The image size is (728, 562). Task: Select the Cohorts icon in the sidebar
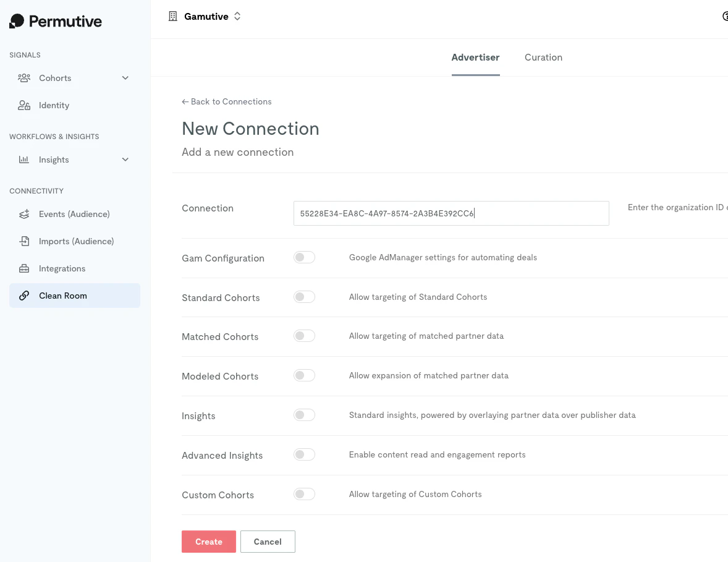24,78
